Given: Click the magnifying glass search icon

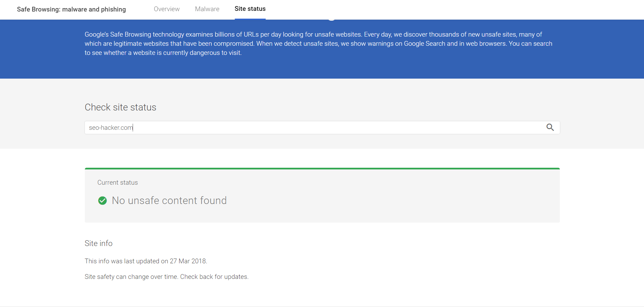Looking at the screenshot, I should [550, 127].
